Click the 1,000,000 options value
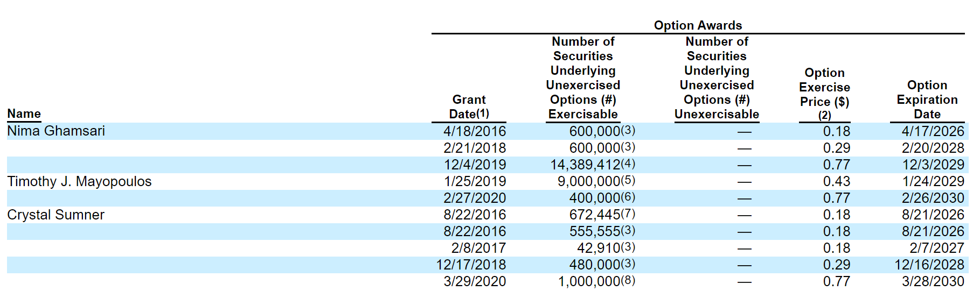The image size is (980, 298). tap(589, 281)
